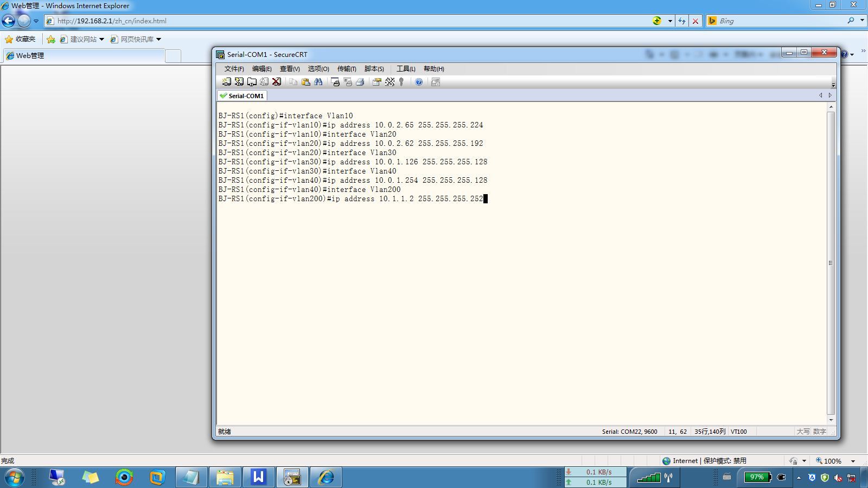Show hidden tray icons arrow
Image resolution: width=868 pixels, height=488 pixels.
point(799,478)
